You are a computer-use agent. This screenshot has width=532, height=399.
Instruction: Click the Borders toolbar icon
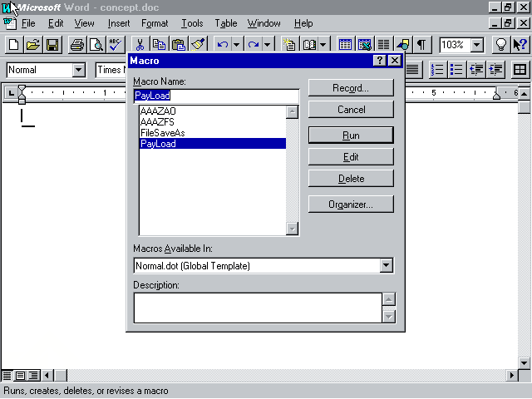[x=520, y=70]
